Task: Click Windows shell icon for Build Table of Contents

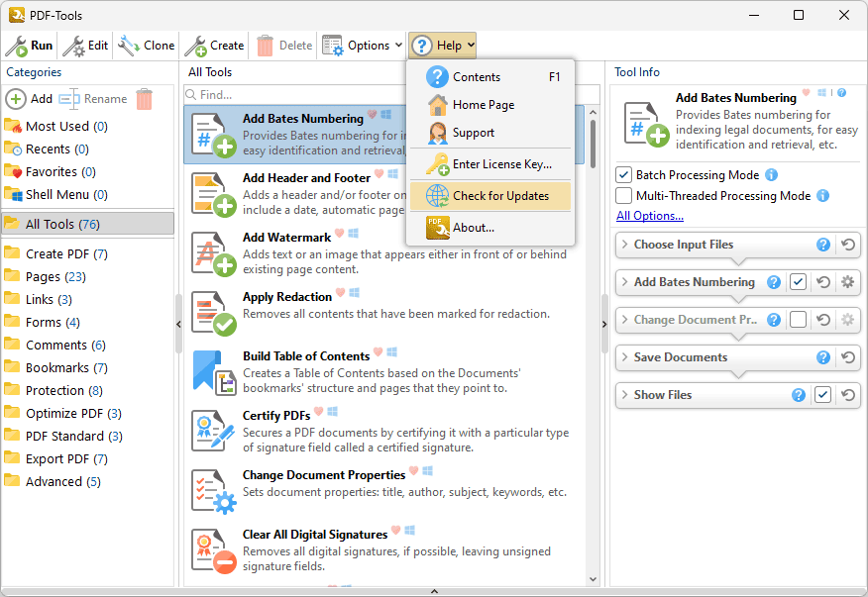Action: pyautogui.click(x=392, y=351)
